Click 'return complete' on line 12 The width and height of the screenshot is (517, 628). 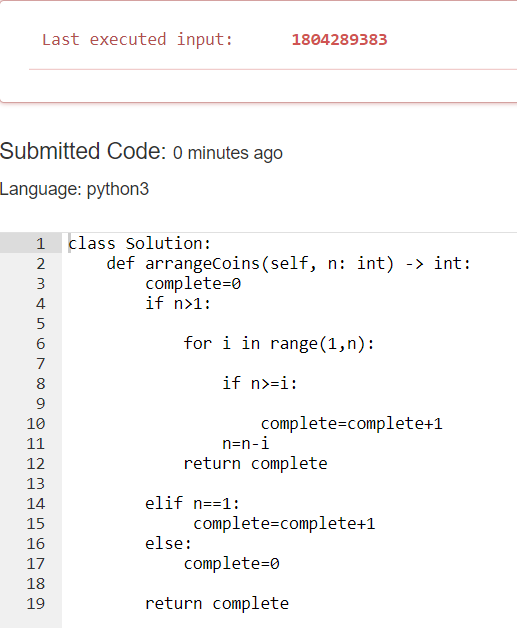pyautogui.click(x=255, y=464)
